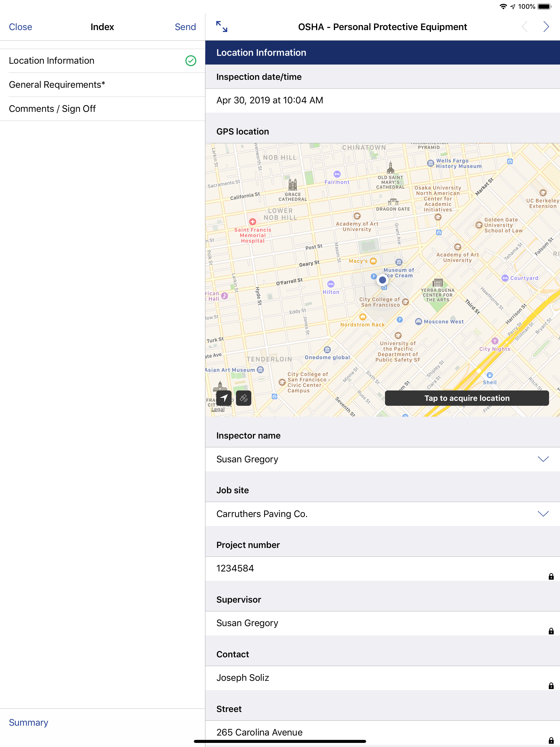Image resolution: width=560 pixels, height=747 pixels.
Task: Open Location Information section in Index
Action: [x=103, y=61]
